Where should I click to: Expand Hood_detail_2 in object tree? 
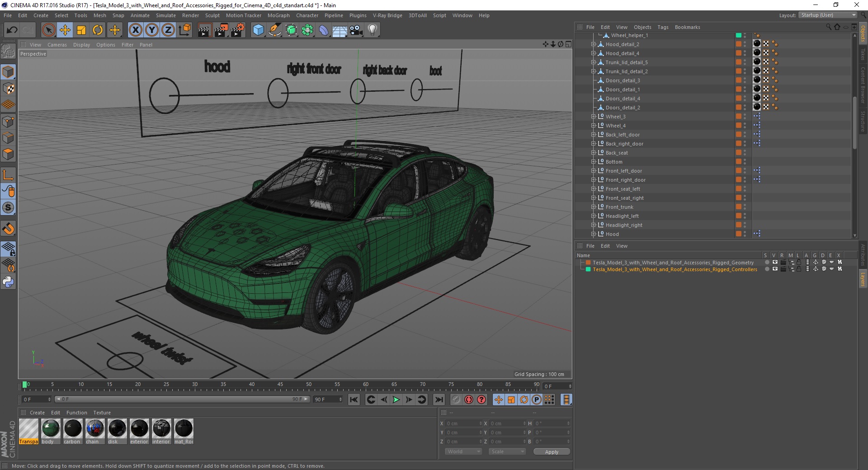(594, 44)
